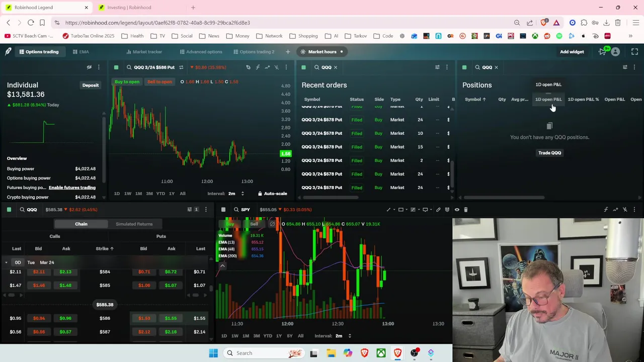Expand Fibonacci tool dropdown arrow on SPY chart
This screenshot has width=644, height=362.
pos(418,210)
